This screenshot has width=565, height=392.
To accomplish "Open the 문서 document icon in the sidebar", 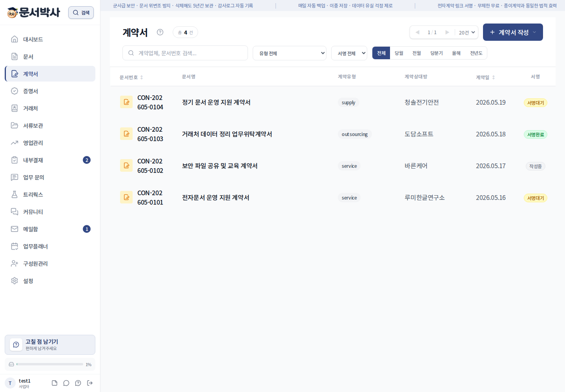I will click(15, 56).
